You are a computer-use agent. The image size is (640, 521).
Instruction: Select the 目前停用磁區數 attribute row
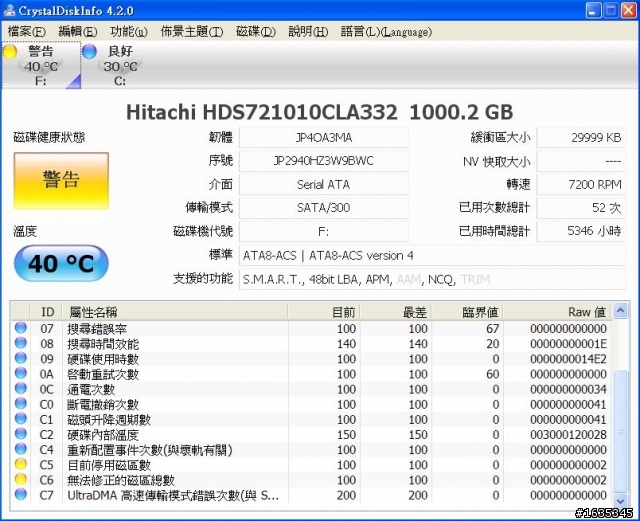coord(311,464)
